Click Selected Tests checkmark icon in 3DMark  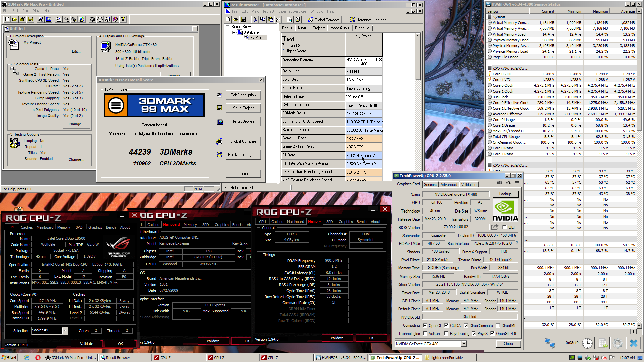coord(14,70)
